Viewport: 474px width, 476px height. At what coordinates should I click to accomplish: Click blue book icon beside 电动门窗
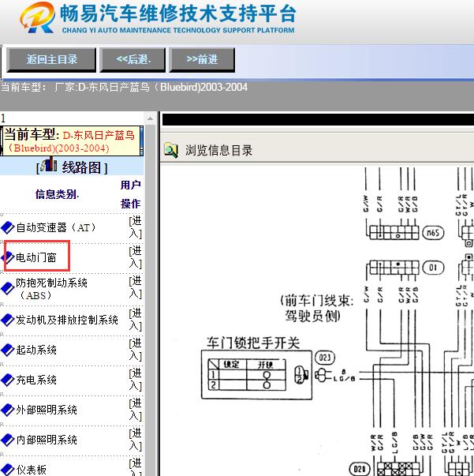click(8, 257)
